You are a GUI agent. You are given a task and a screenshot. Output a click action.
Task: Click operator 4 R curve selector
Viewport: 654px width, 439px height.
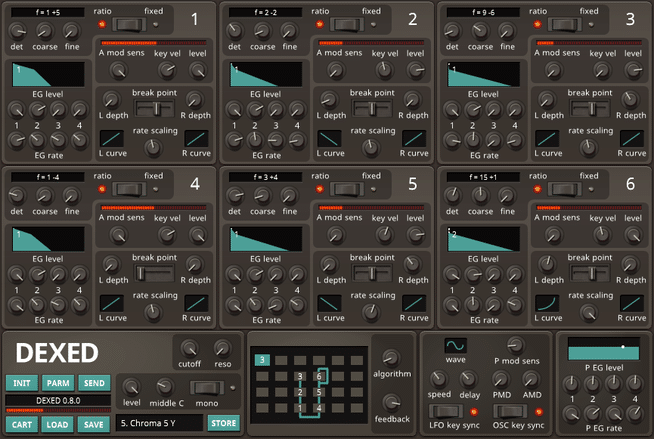point(196,304)
